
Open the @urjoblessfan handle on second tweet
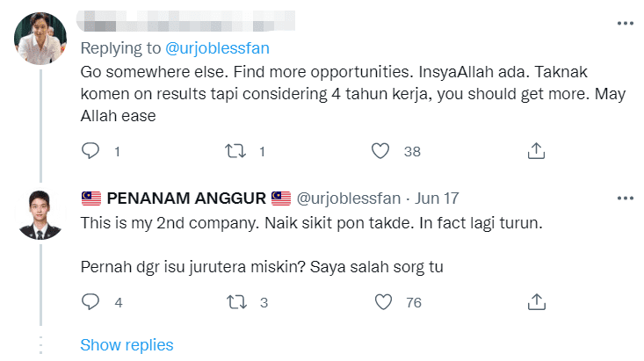pyautogui.click(x=349, y=199)
